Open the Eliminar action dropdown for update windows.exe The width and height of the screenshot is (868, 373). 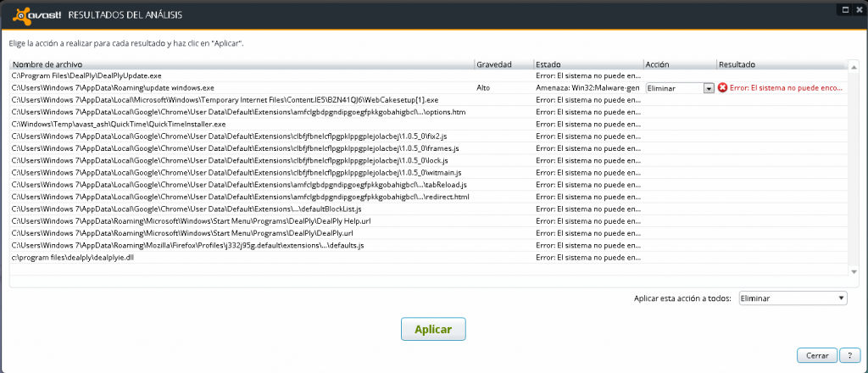coord(709,88)
